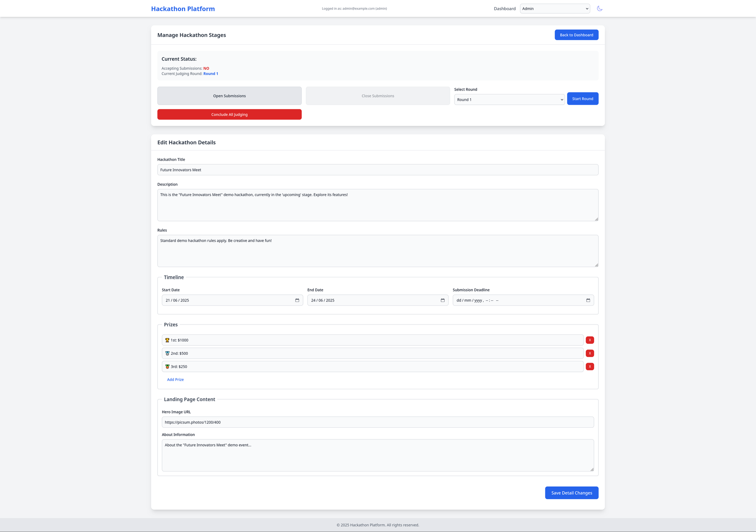Open End Date calendar picker icon
Image resolution: width=756 pixels, height=532 pixels.
tap(443, 300)
